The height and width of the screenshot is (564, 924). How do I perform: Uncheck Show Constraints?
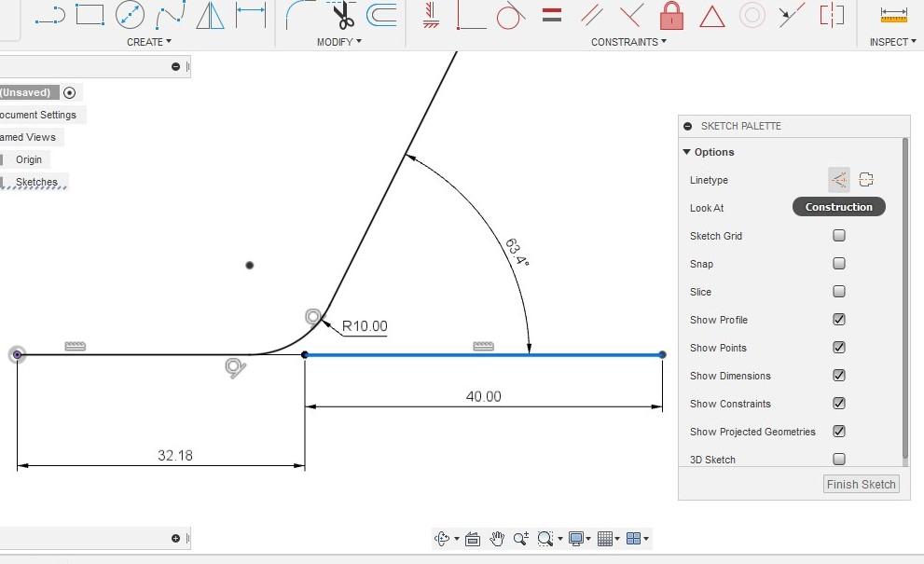click(839, 403)
